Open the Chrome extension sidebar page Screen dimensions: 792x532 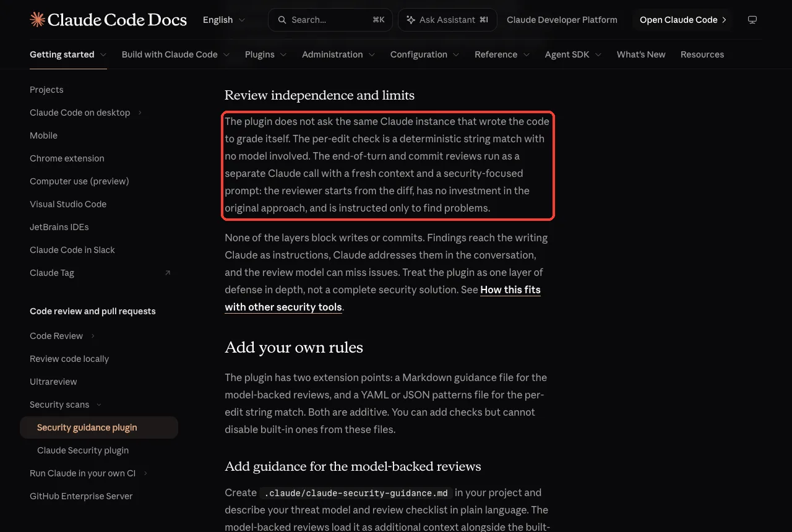[x=67, y=158]
